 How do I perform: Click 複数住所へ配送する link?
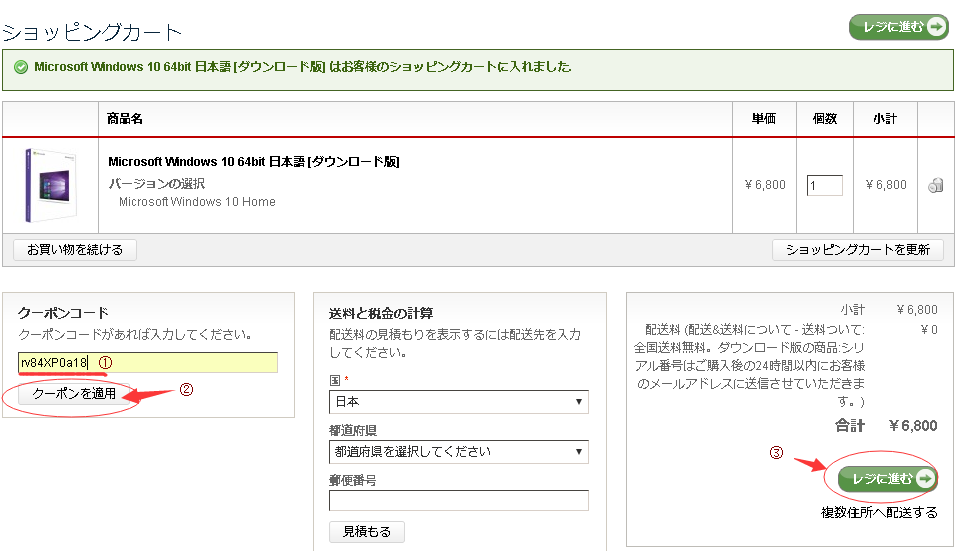pos(879,513)
